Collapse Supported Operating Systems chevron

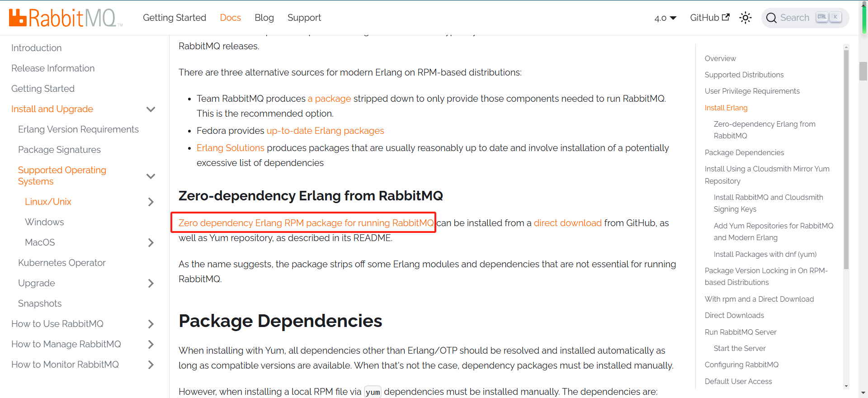151,176
